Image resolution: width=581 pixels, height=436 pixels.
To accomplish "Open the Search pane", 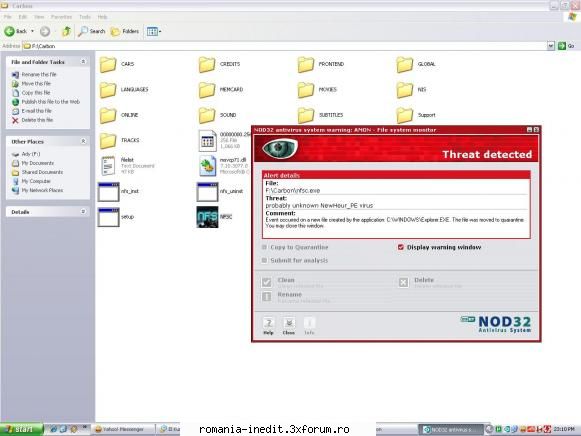I will pyautogui.click(x=92, y=31).
